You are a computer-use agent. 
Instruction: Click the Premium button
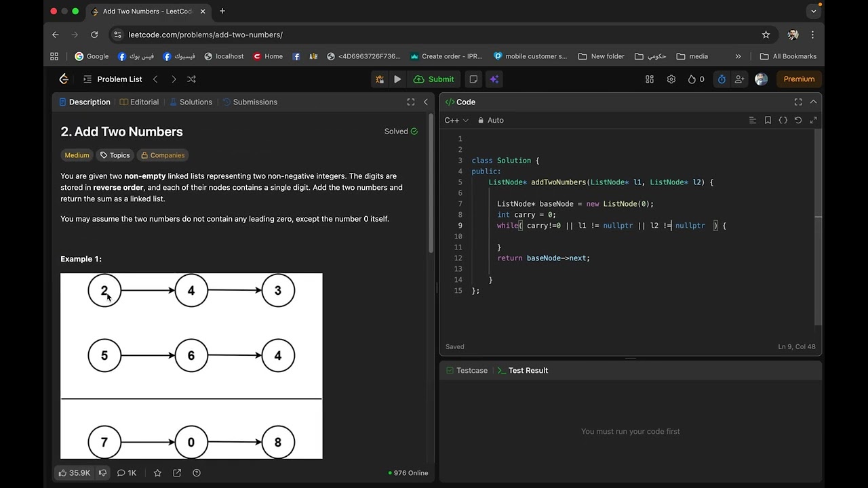coord(799,79)
